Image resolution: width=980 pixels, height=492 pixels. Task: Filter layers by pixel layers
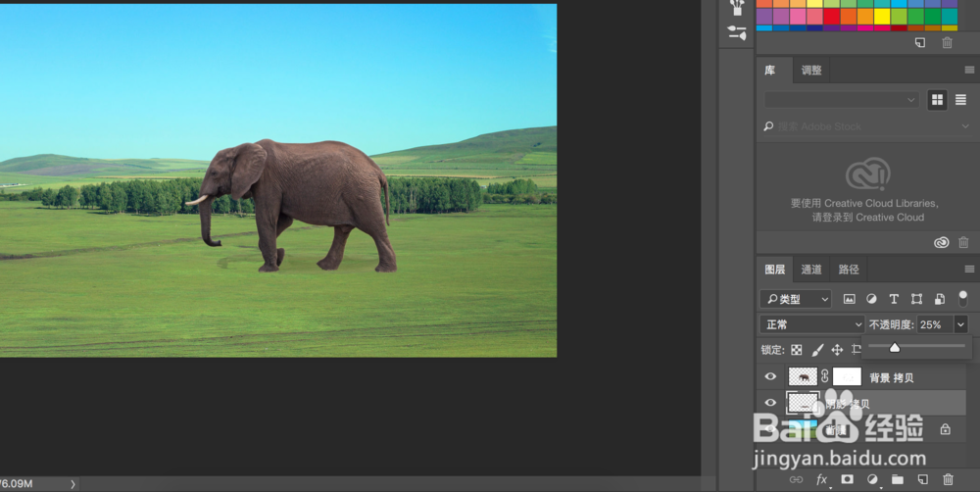pos(849,299)
